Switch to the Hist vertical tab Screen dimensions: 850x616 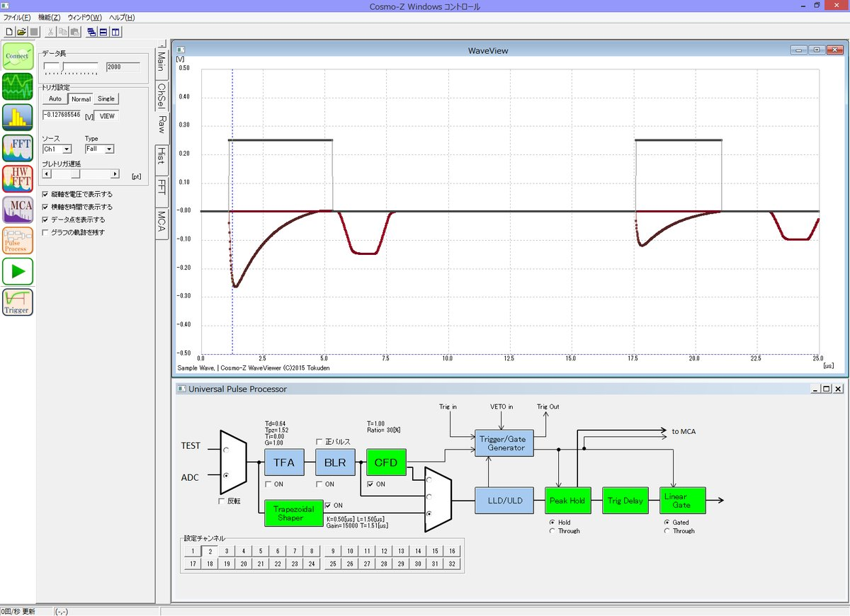click(x=161, y=156)
